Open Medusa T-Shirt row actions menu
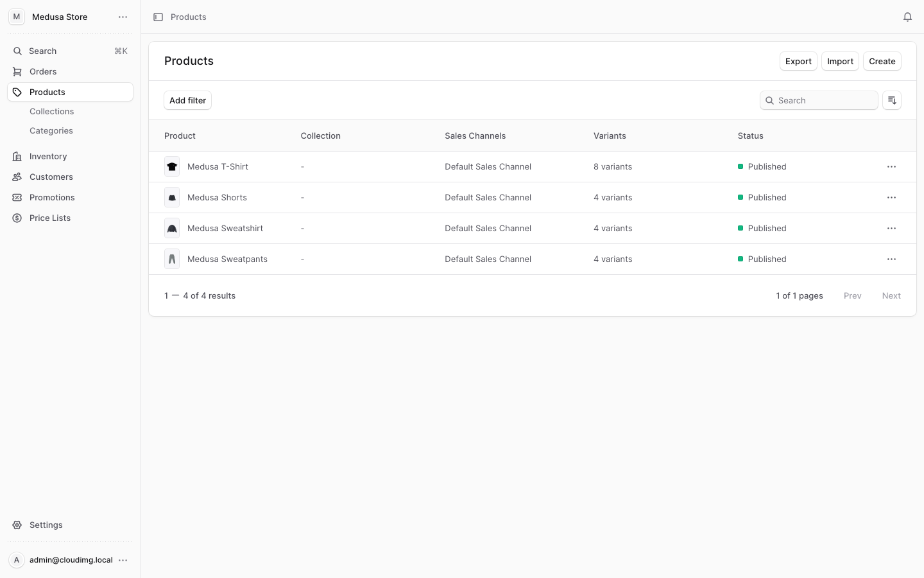The image size is (924, 578). coord(891,166)
